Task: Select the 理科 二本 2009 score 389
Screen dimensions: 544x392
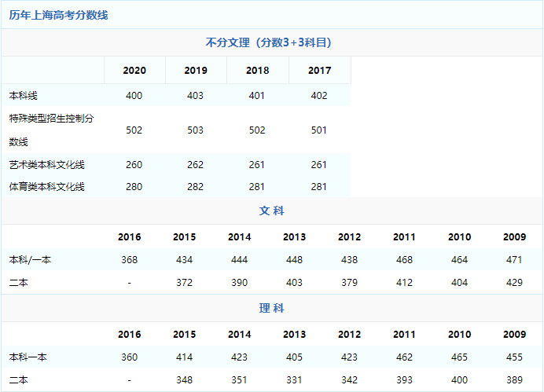Action: [x=515, y=380]
